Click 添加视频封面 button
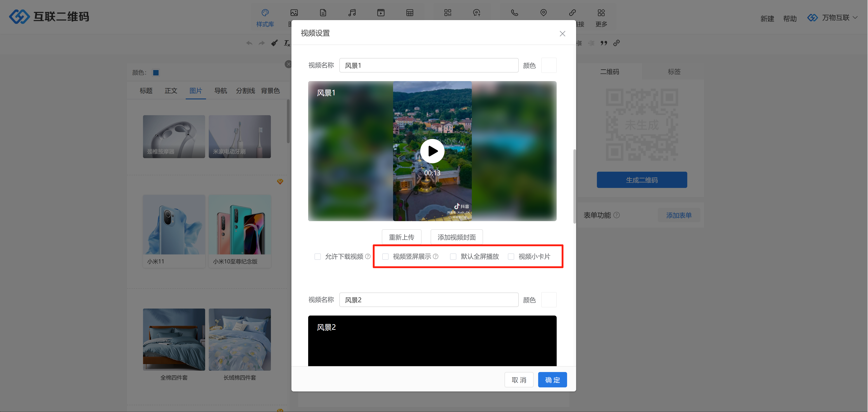This screenshot has width=868, height=412. [457, 237]
